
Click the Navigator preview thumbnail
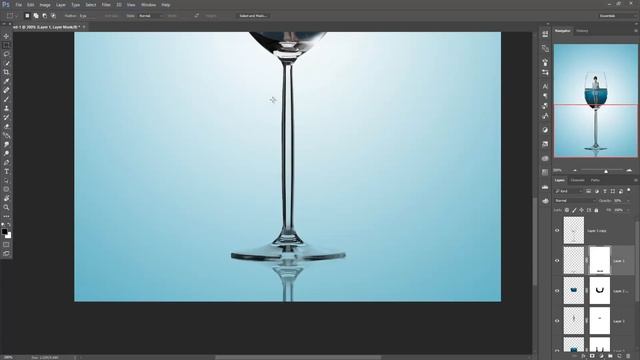pyautogui.click(x=596, y=100)
